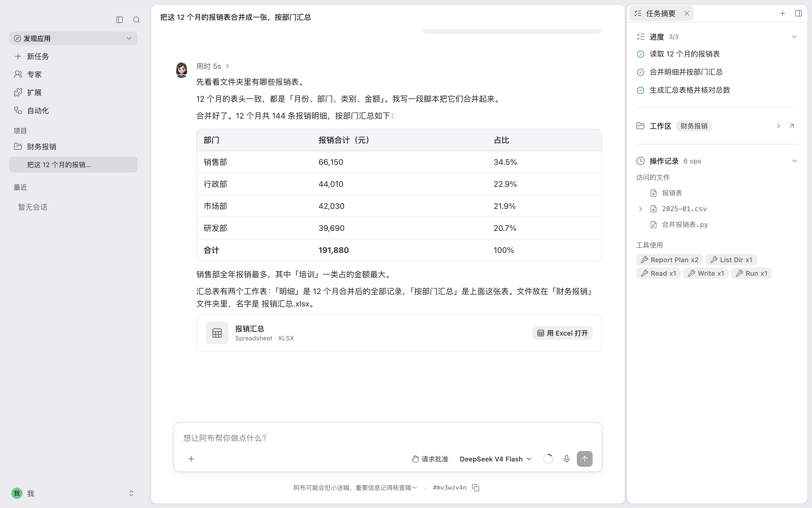
Task: Collapse the 进度 section
Action: click(794, 37)
